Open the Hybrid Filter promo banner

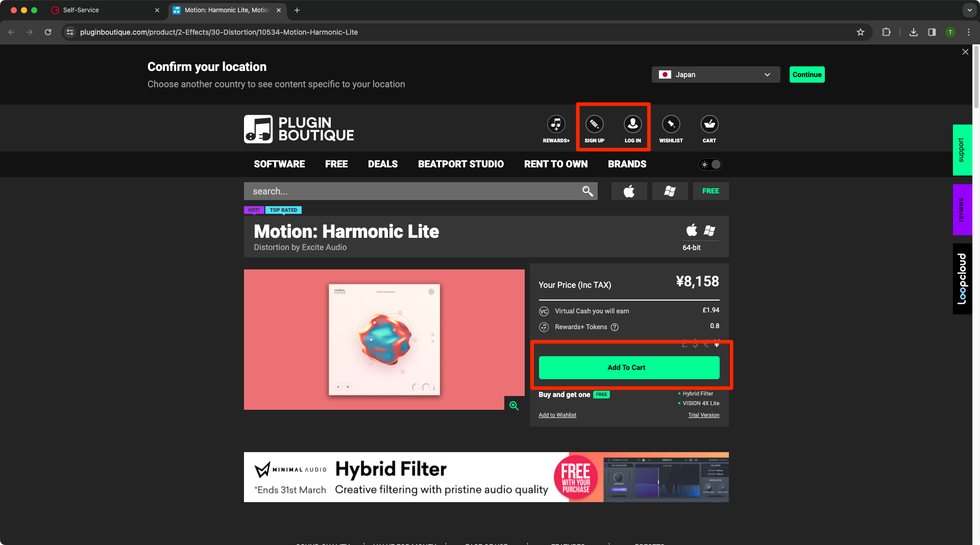pos(486,477)
